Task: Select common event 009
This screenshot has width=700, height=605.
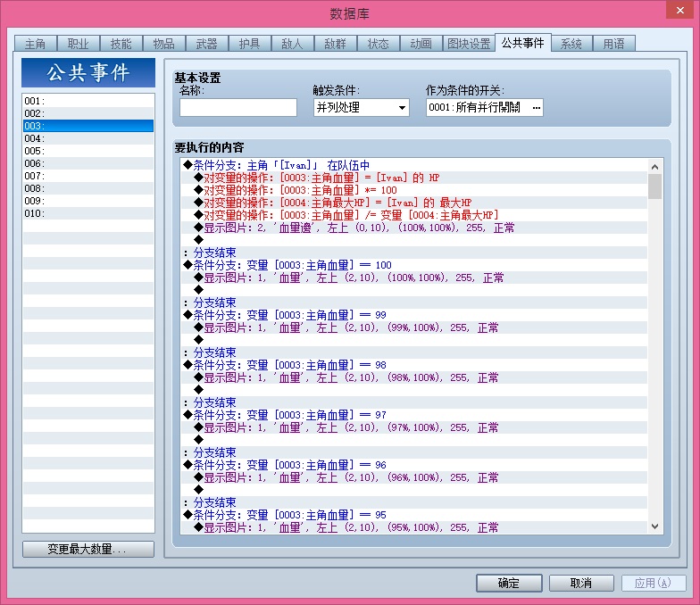Action: coord(88,201)
